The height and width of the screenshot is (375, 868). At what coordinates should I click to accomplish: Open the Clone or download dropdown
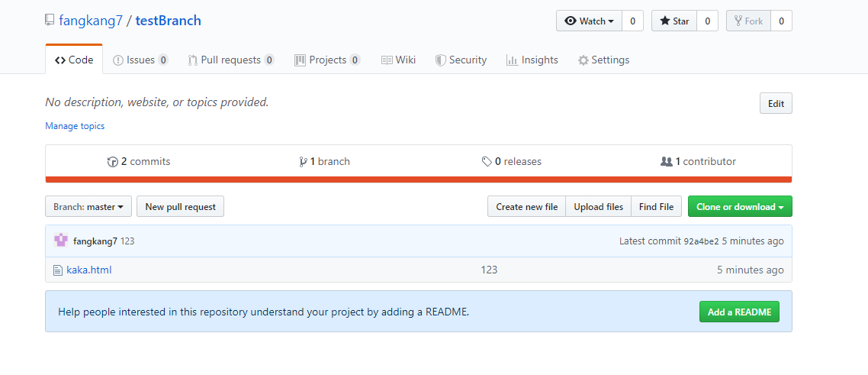(740, 207)
